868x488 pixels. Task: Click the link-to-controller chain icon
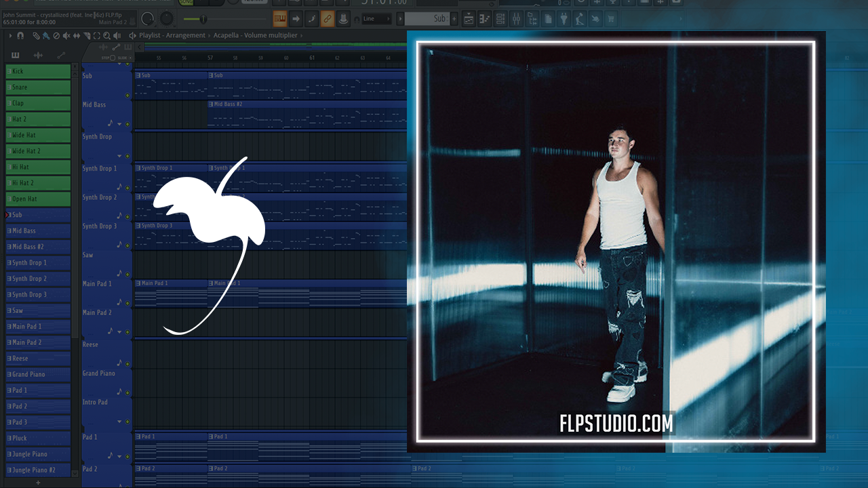coord(328,18)
